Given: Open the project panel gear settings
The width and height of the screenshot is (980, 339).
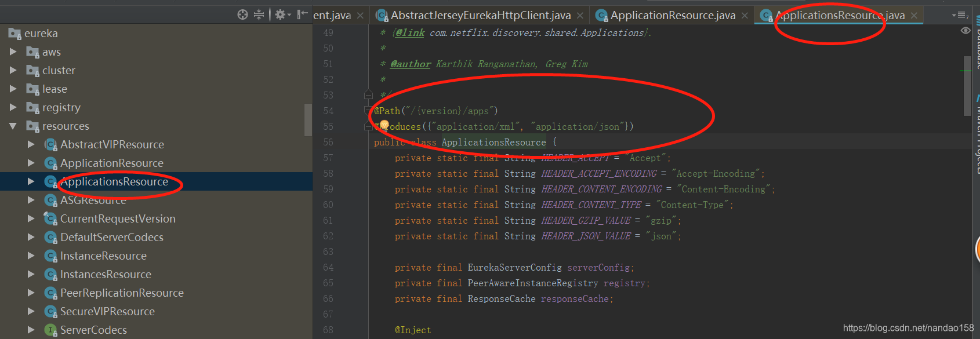Looking at the screenshot, I should pyautogui.click(x=282, y=14).
